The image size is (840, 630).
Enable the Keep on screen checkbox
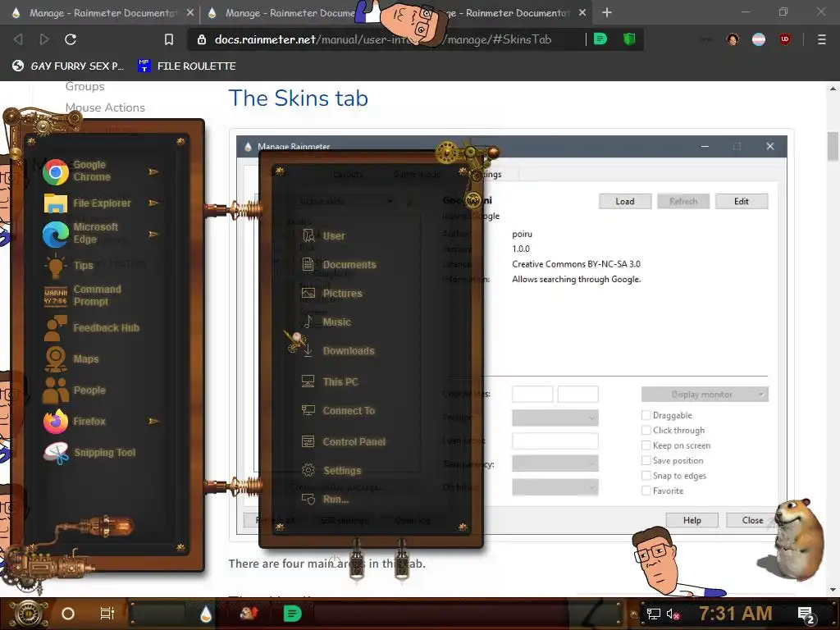pyautogui.click(x=646, y=445)
